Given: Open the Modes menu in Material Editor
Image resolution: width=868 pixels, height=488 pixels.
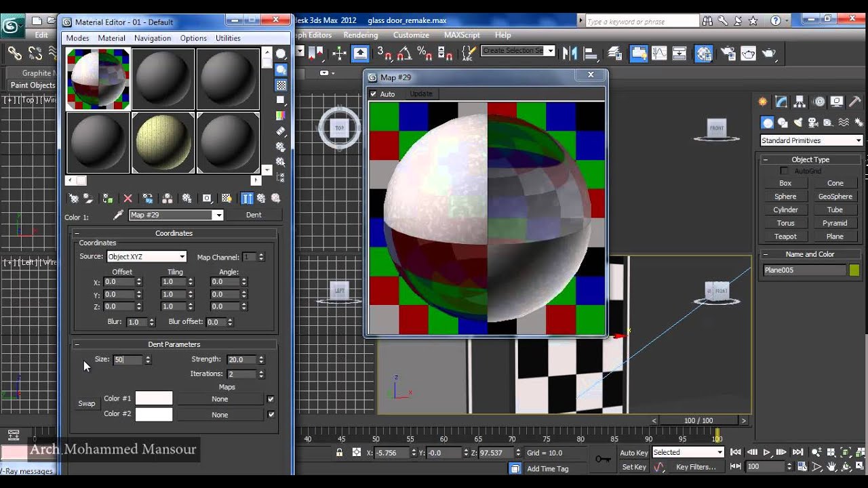Looking at the screenshot, I should click(78, 38).
